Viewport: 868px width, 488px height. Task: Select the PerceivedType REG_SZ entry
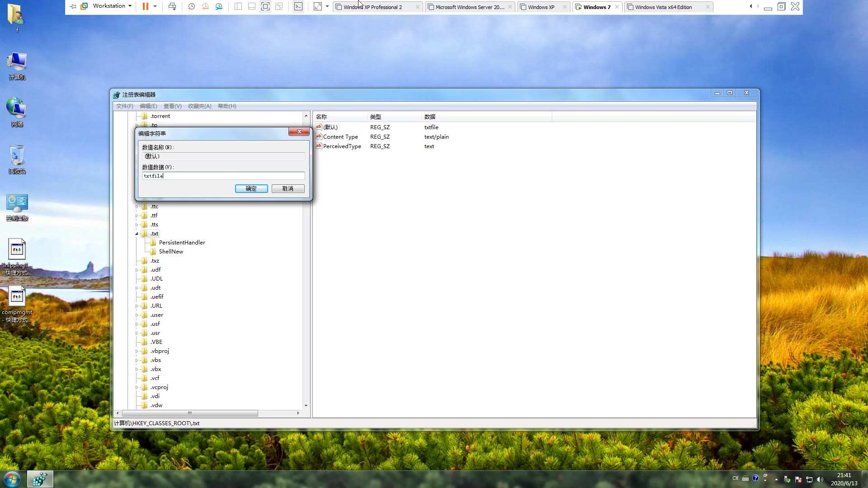click(342, 146)
